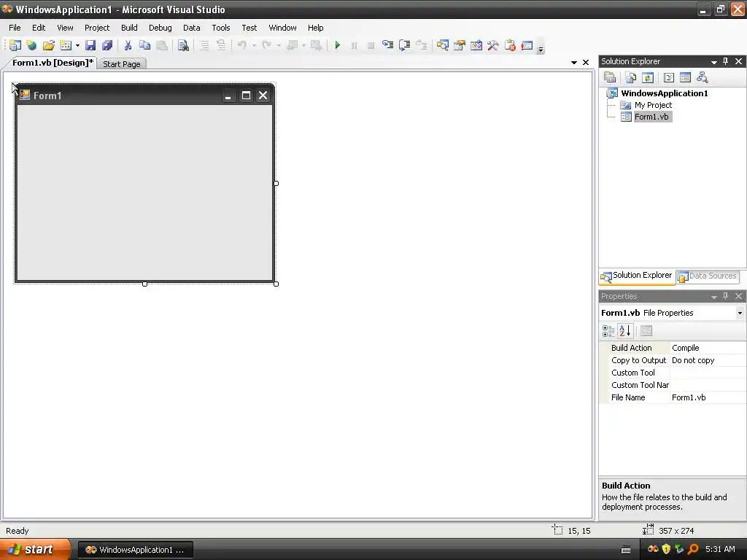Screen dimensions: 747x560
Task: Open Properties Window via main toolbar icon
Action: (460, 45)
